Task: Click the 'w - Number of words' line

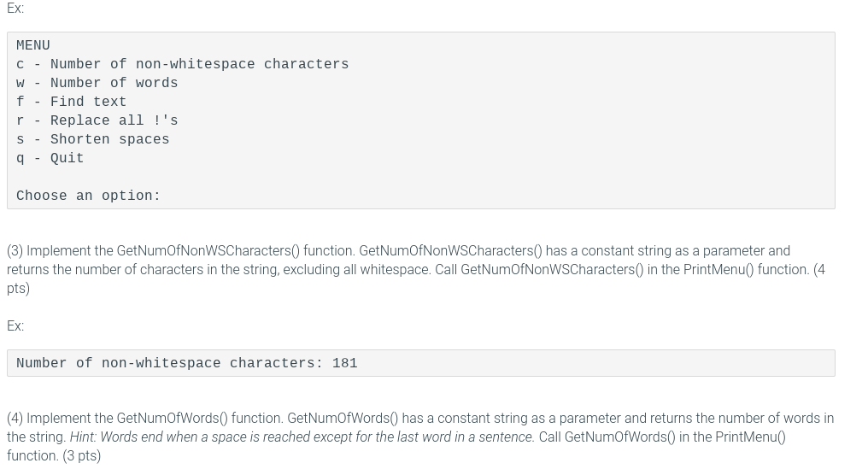Action: click(97, 83)
